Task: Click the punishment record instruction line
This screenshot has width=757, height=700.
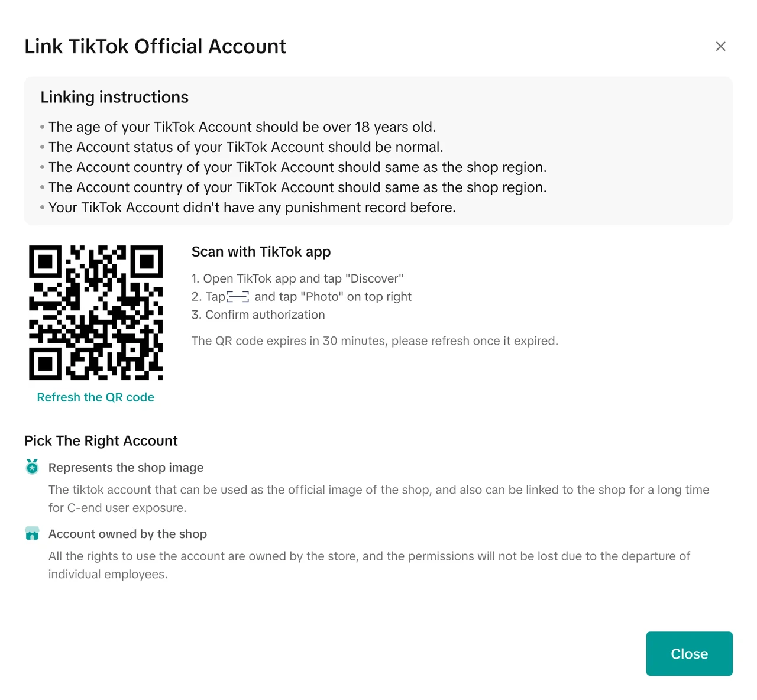Action: [252, 208]
